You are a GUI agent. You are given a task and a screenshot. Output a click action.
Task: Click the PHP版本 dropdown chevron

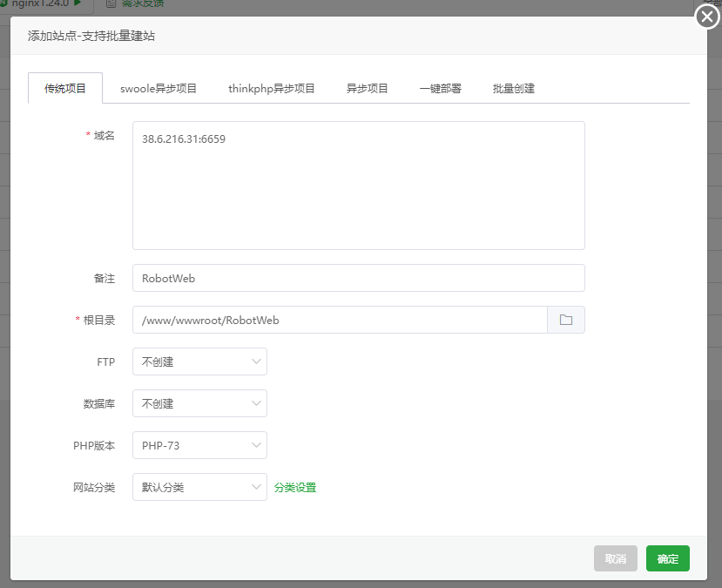pyautogui.click(x=257, y=445)
